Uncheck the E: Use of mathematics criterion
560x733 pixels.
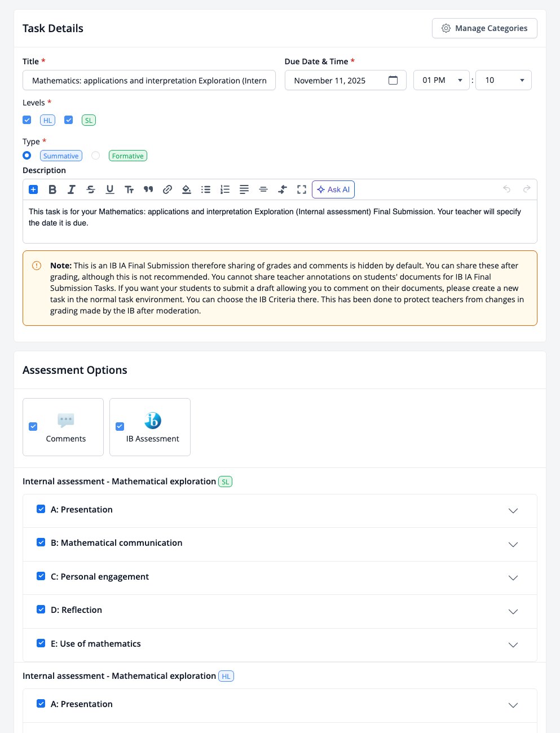41,643
